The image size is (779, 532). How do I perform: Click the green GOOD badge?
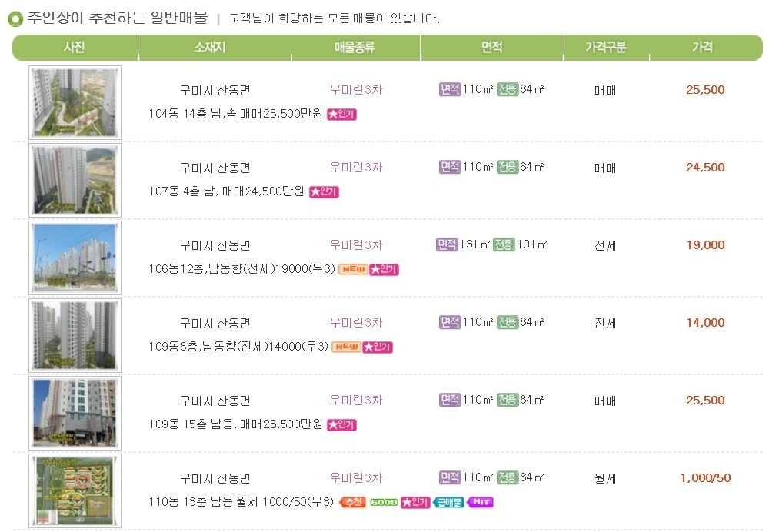coord(384,502)
